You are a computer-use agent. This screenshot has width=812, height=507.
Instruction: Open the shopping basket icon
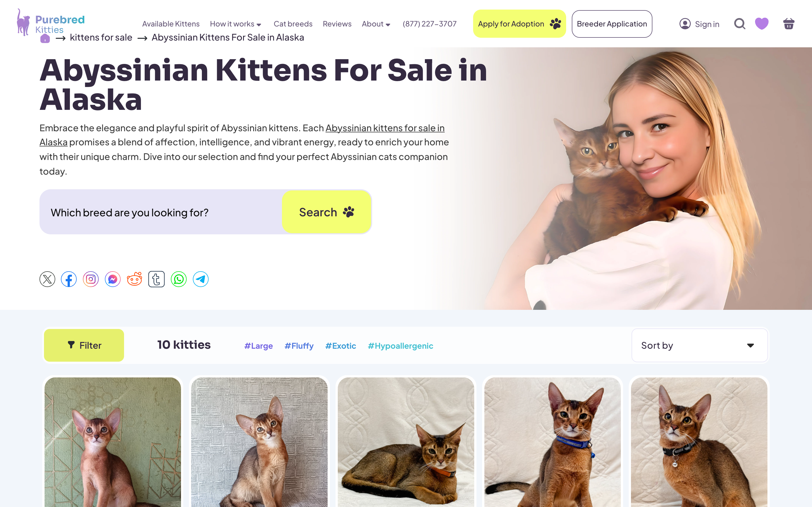click(x=789, y=24)
